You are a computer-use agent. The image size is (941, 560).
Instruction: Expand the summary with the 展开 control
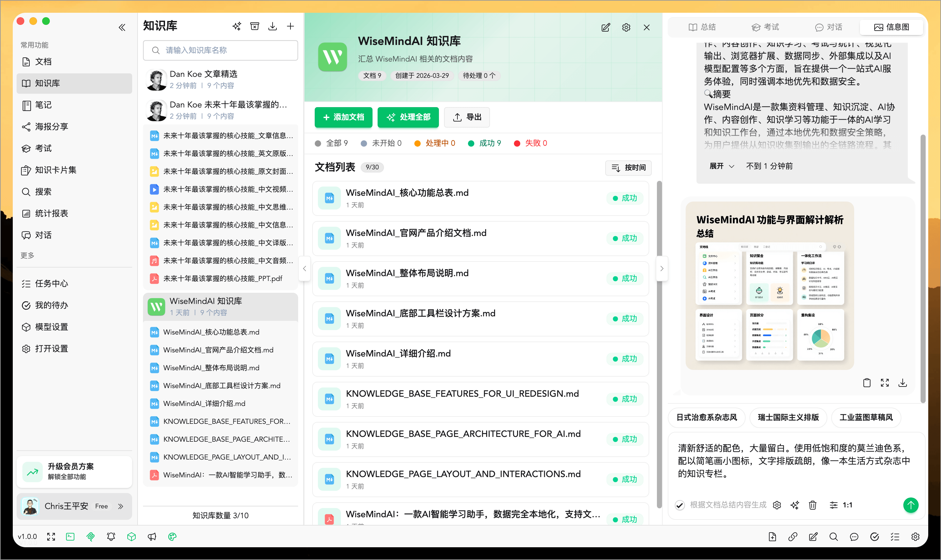721,166
